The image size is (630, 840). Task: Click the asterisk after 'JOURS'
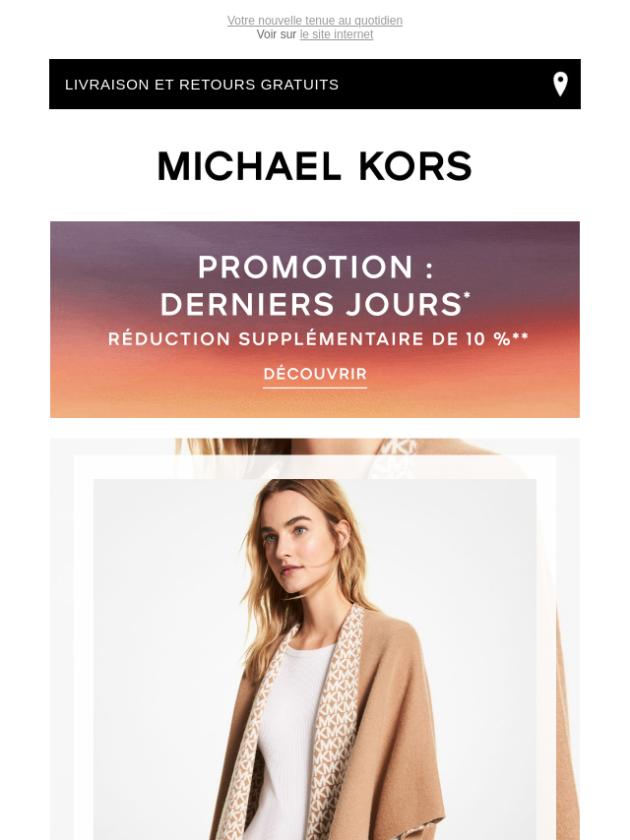[x=467, y=295]
